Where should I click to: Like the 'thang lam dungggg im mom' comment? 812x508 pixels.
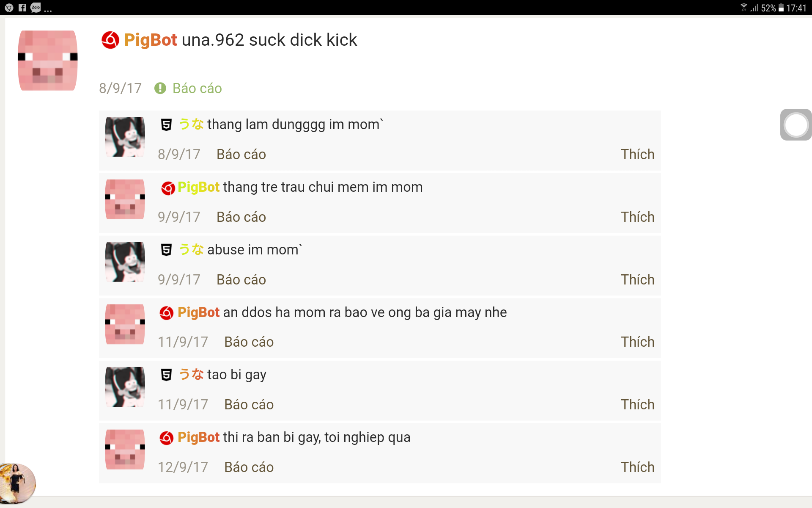click(637, 154)
